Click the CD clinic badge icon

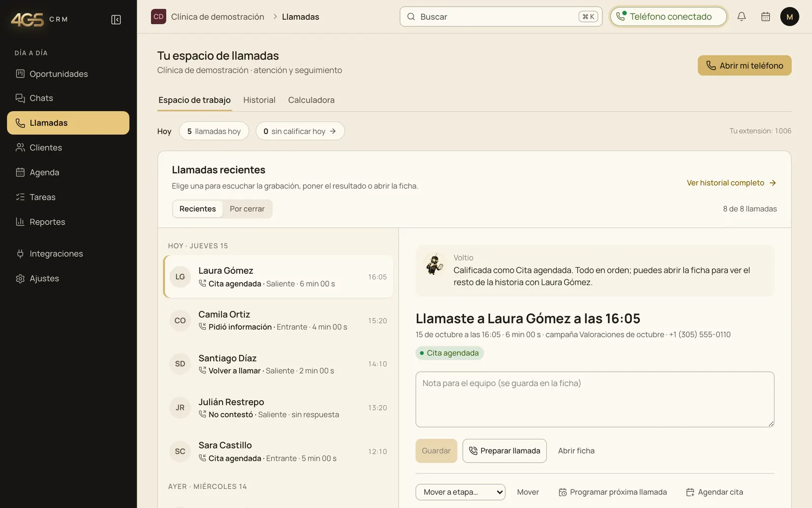point(158,17)
